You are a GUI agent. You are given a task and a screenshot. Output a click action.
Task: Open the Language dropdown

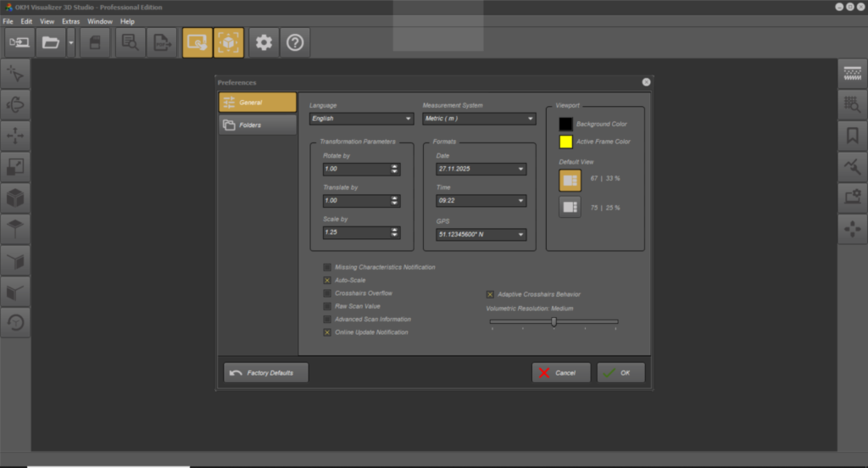point(361,119)
